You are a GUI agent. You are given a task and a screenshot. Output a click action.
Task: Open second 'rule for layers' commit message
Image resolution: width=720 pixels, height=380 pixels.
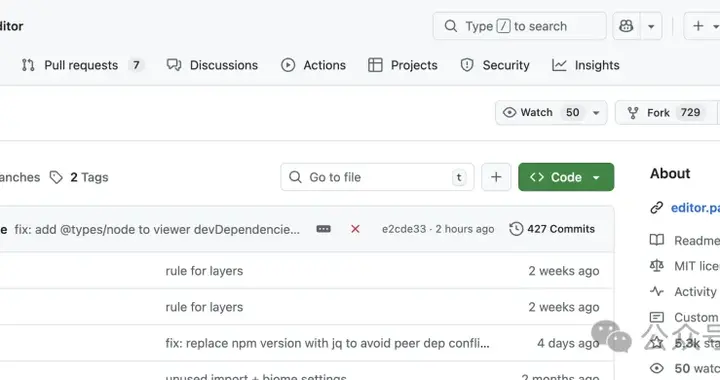pyautogui.click(x=204, y=307)
